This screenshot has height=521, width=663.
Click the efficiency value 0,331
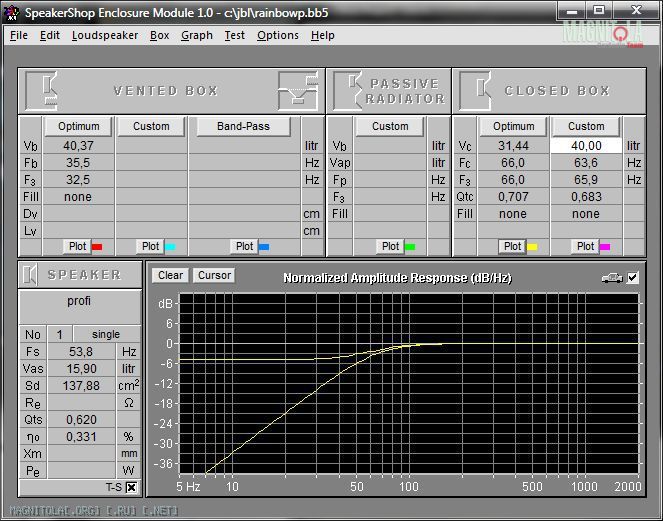81,436
